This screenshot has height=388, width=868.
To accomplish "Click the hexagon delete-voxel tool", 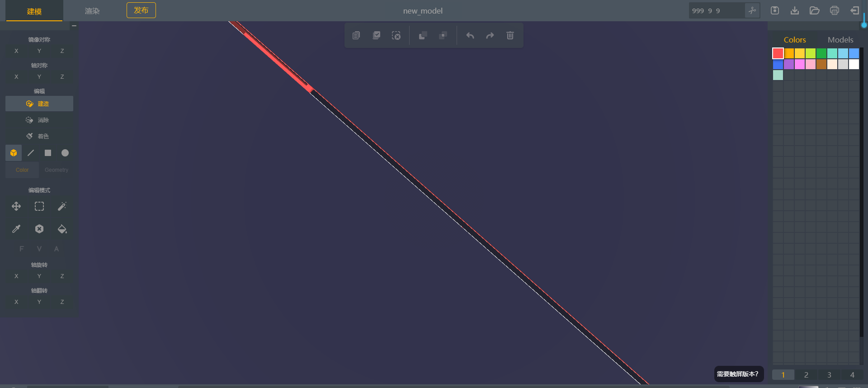I will (x=39, y=229).
